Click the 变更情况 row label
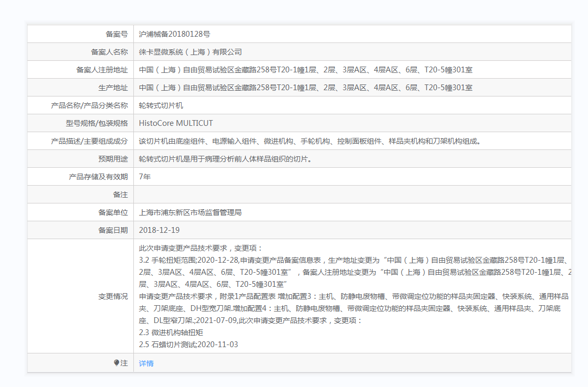588x387 pixels. (x=113, y=296)
